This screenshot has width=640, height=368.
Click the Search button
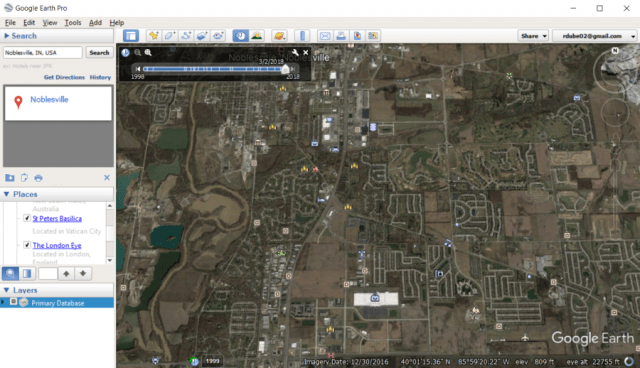[99, 53]
